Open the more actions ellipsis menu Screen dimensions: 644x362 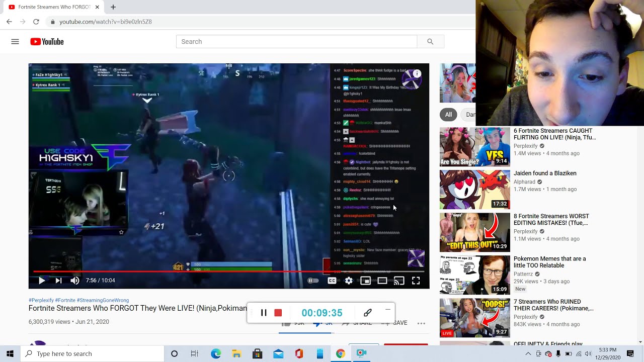422,323
